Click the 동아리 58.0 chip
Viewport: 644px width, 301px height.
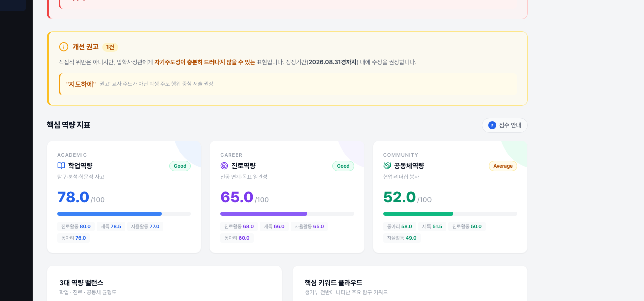coord(399,227)
